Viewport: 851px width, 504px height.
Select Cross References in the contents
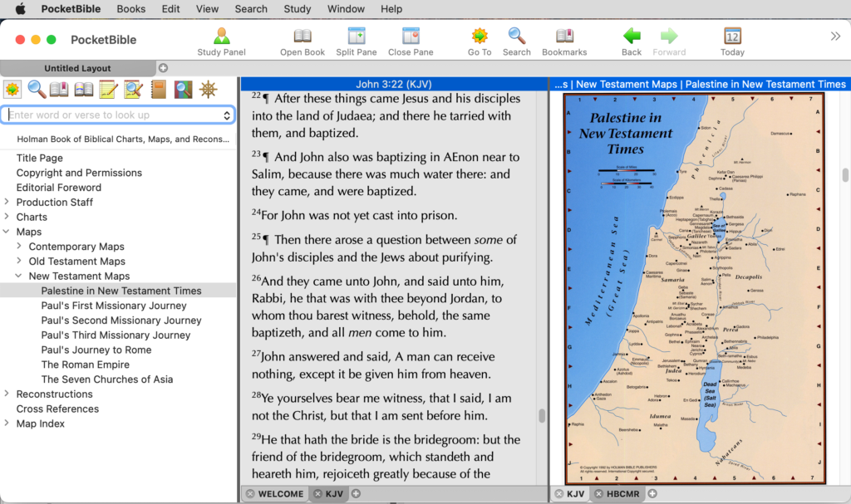point(57,409)
